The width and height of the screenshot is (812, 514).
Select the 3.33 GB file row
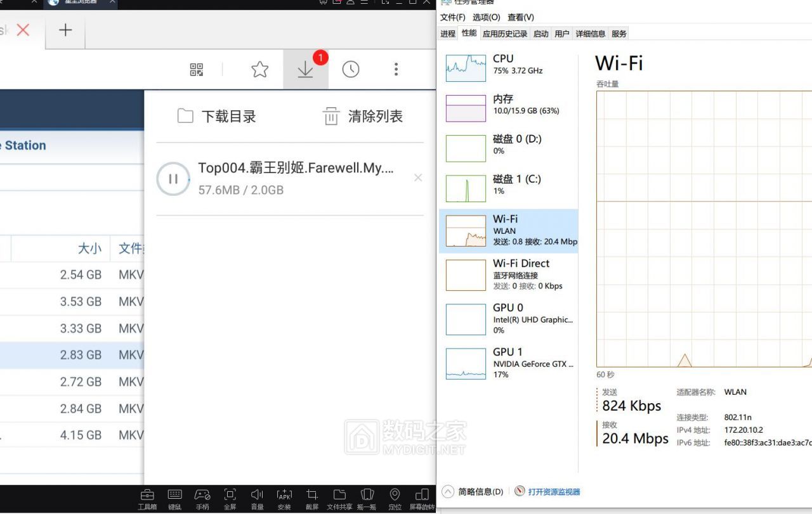[x=72, y=328]
